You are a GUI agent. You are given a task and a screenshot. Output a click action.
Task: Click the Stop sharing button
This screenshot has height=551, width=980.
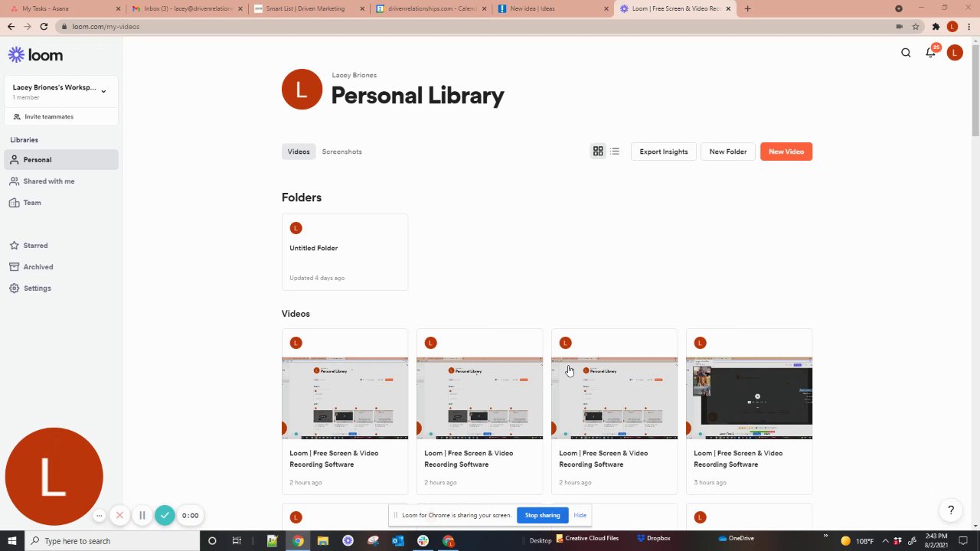(x=542, y=515)
